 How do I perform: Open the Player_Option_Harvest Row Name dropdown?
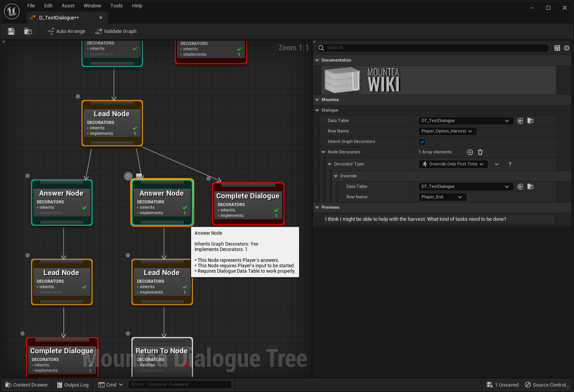447,131
